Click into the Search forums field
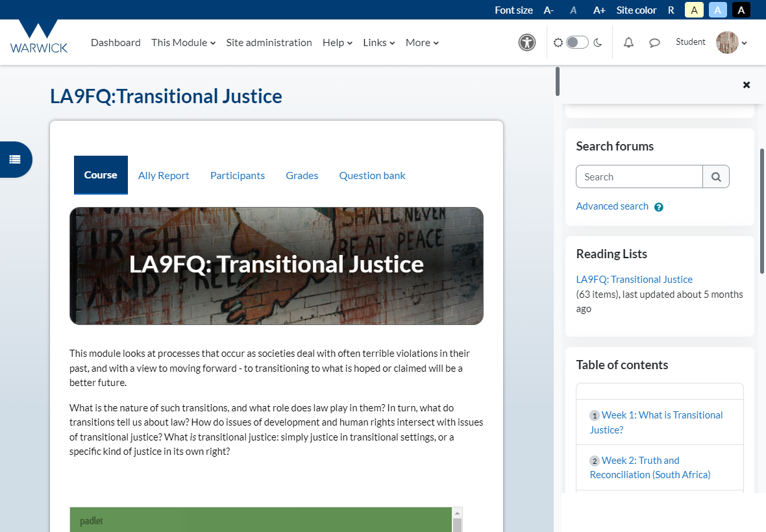 [639, 176]
